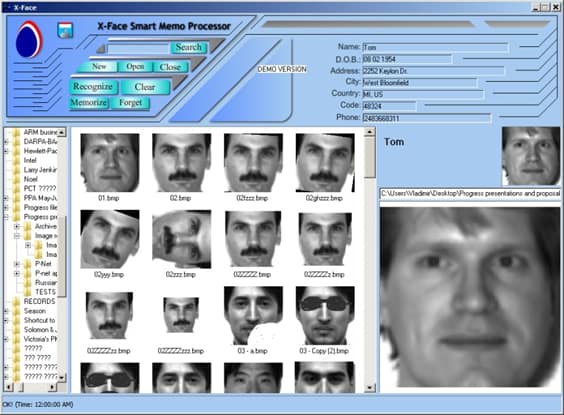The width and height of the screenshot is (564, 415).
Task: Click the blue egg X-Face logo
Action: [29, 40]
